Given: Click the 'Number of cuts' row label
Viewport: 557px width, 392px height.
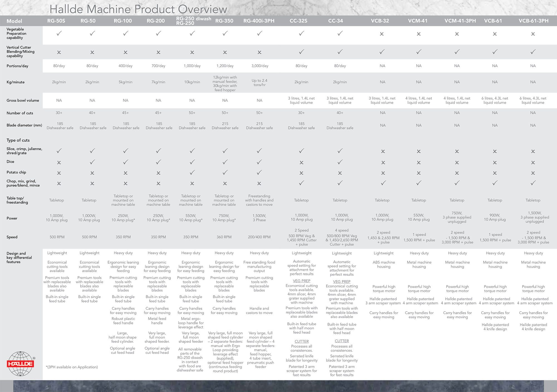Looking at the screenshot, I should [20, 113].
